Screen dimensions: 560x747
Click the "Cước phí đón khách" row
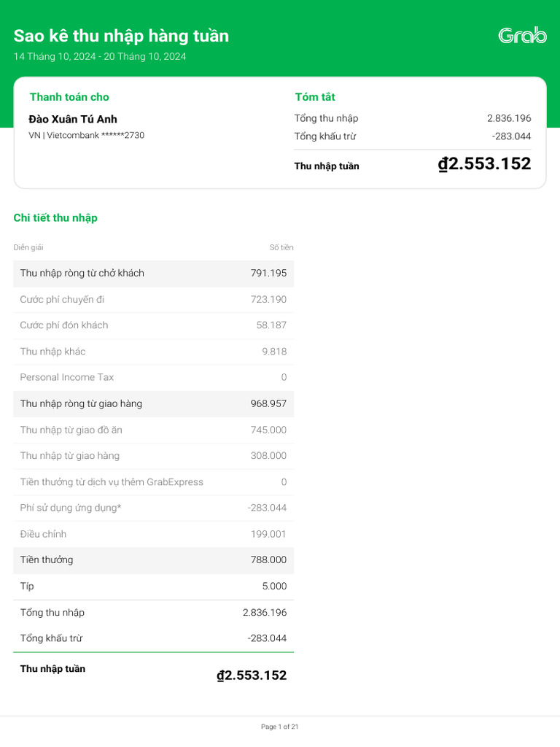tap(153, 325)
